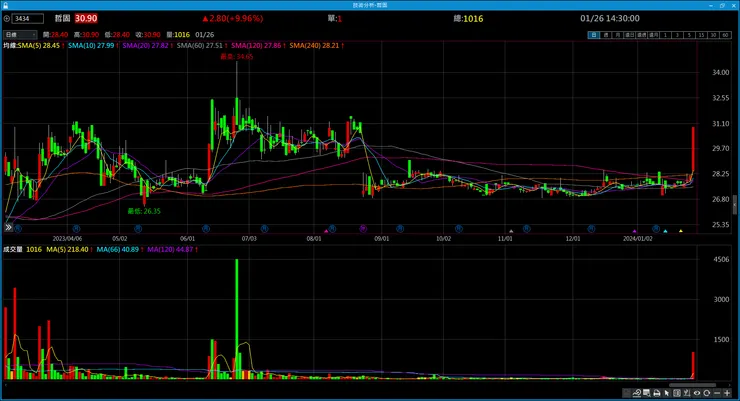The image size is (740, 401).
Task: Click the print icon in bottom toolbar
Action: click(657, 393)
